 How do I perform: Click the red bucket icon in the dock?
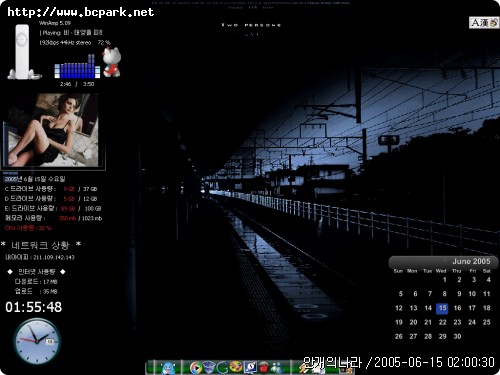[264, 367]
